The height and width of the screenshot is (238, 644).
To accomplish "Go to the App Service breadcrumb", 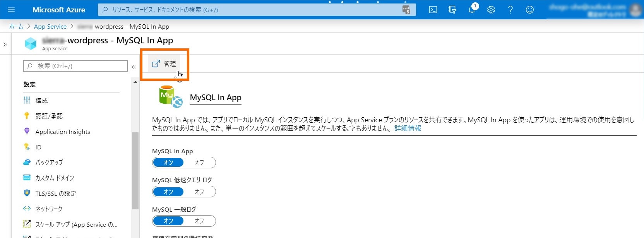I will pyautogui.click(x=50, y=26).
